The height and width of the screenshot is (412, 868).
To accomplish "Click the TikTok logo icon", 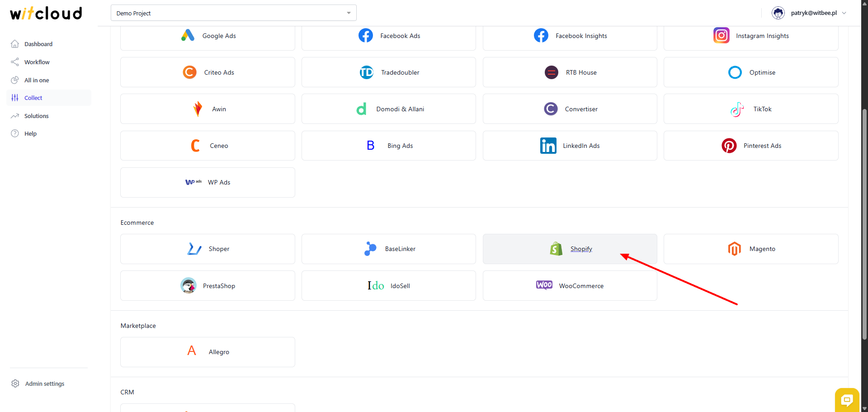I will 737,109.
